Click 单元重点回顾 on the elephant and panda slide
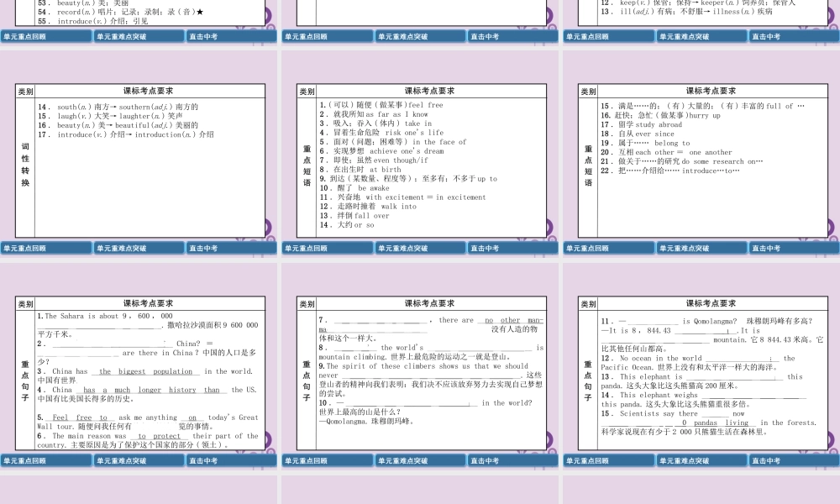This screenshot has height=504, width=840. point(609,460)
